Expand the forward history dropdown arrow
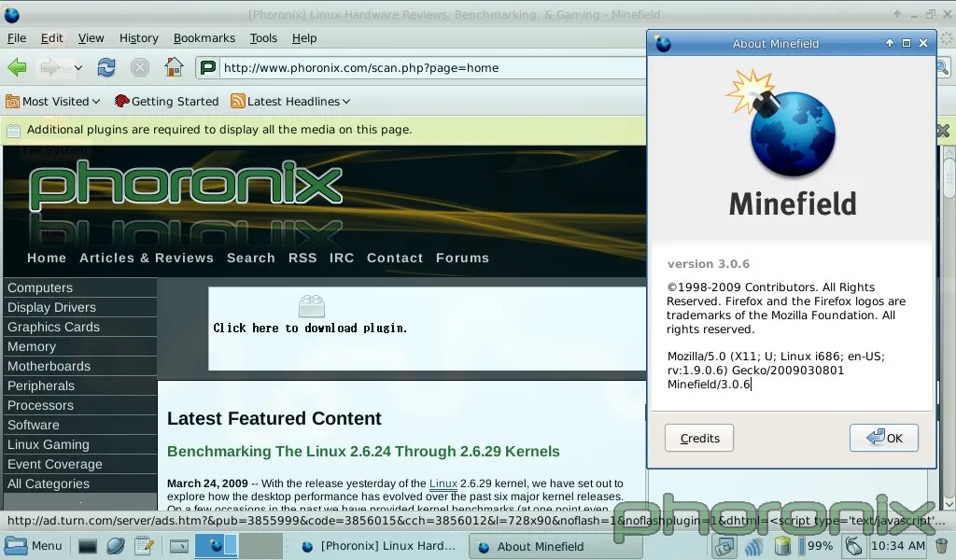The height and width of the screenshot is (560, 956). point(78,67)
